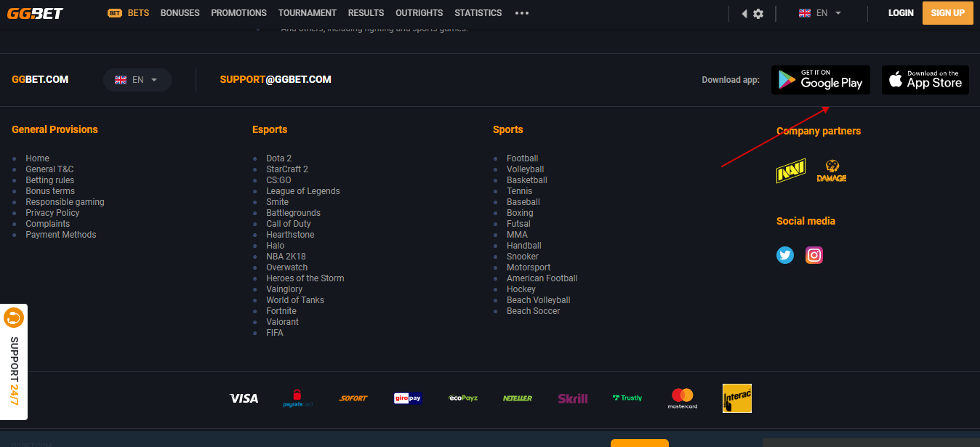
Task: Open the three-dots more menu
Action: click(x=522, y=13)
